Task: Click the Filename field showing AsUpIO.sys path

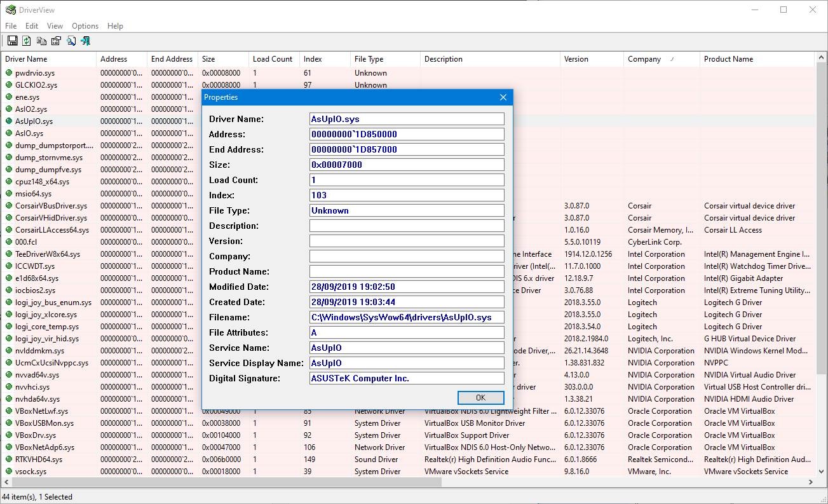Action: (407, 317)
